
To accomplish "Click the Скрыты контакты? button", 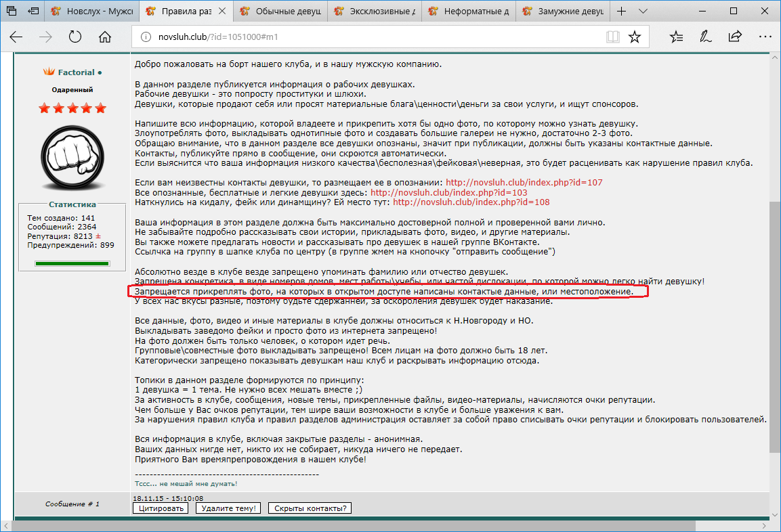I will [310, 508].
